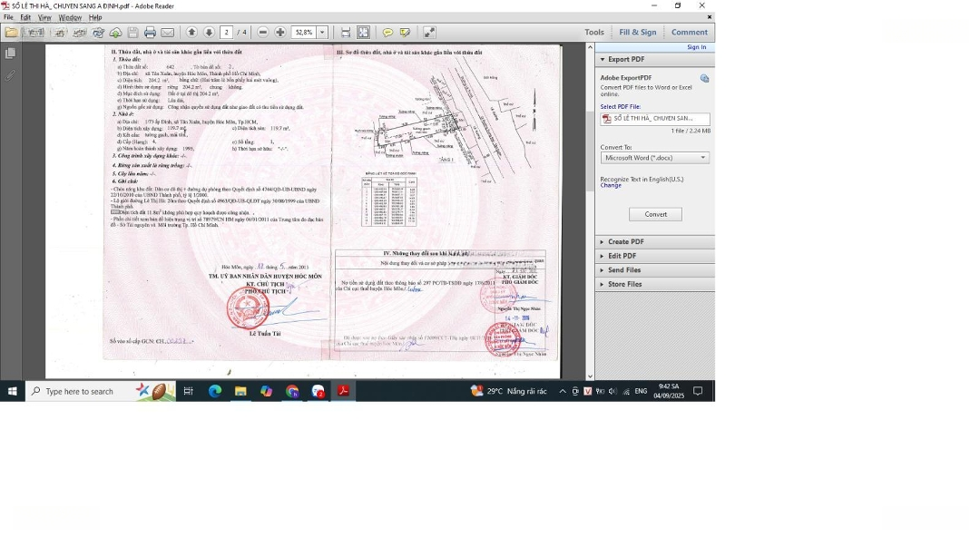Click the Sign In link

[696, 47]
